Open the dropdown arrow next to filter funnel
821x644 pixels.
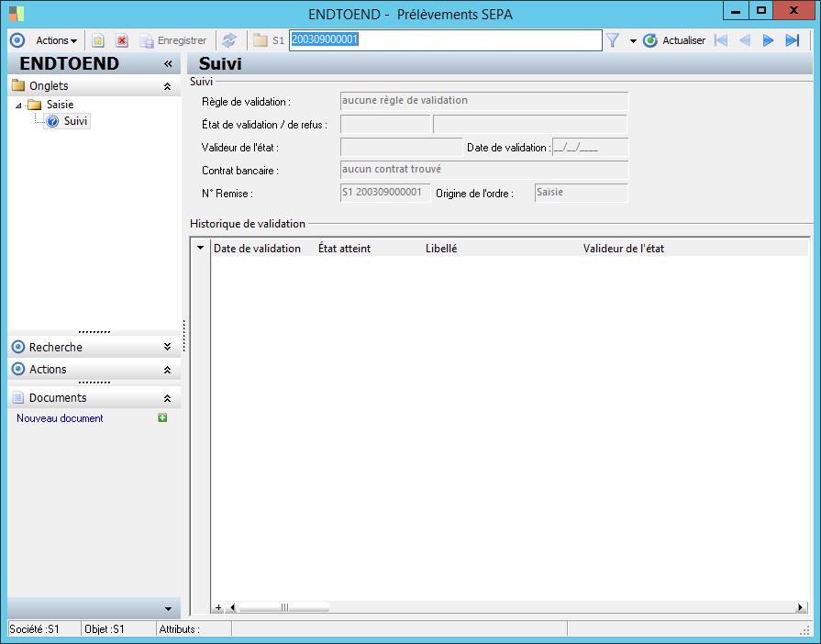tap(633, 41)
